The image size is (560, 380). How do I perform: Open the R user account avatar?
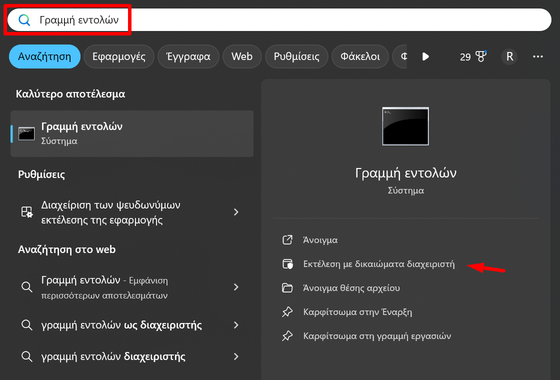pos(509,56)
